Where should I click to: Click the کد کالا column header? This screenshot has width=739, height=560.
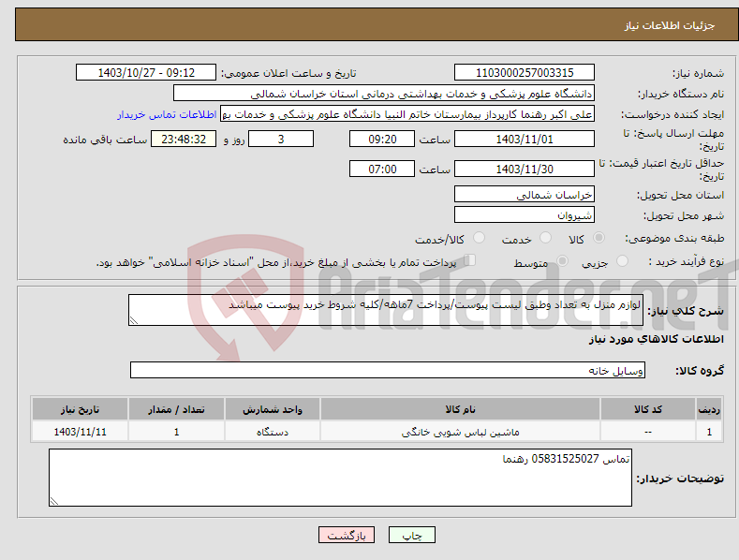(x=648, y=409)
